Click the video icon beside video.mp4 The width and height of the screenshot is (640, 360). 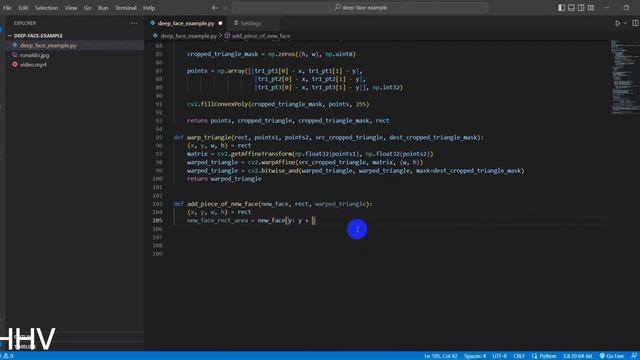coord(15,64)
